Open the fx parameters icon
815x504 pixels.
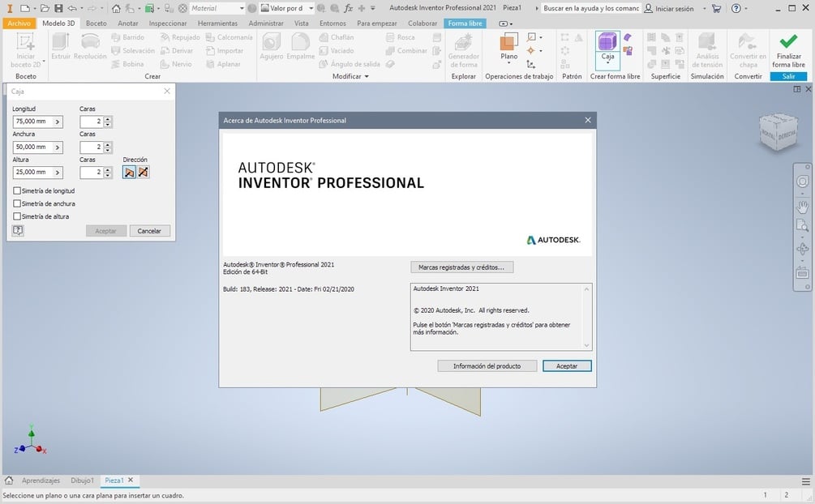click(x=348, y=8)
